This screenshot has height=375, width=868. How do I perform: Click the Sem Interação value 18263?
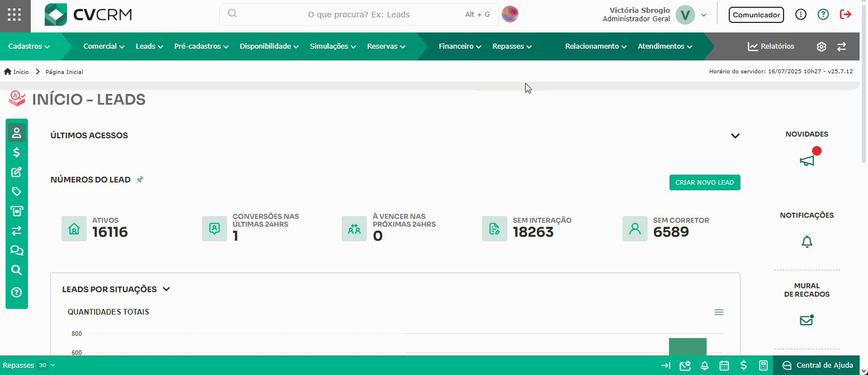[533, 232]
